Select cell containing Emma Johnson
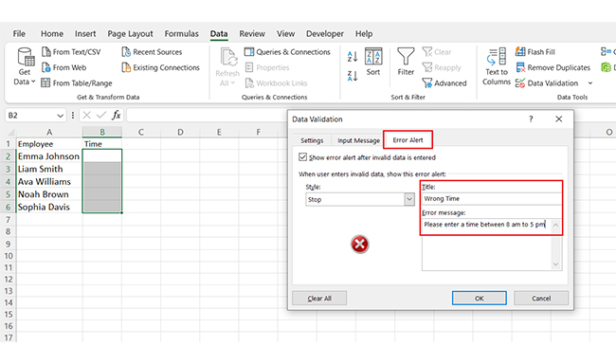 [49, 156]
